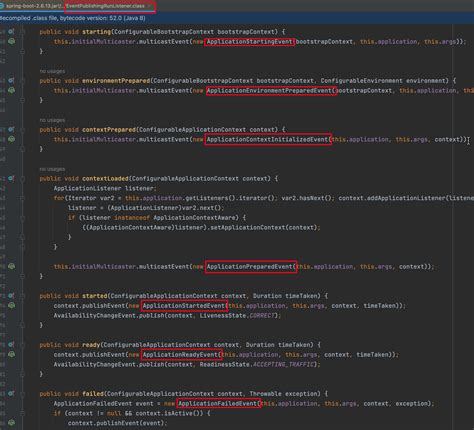Click Spring publisher gutter icon on ApplicationEnvironmentPreparedEvent line
Viewport: 474px width, 430px height.
pos(11,90)
